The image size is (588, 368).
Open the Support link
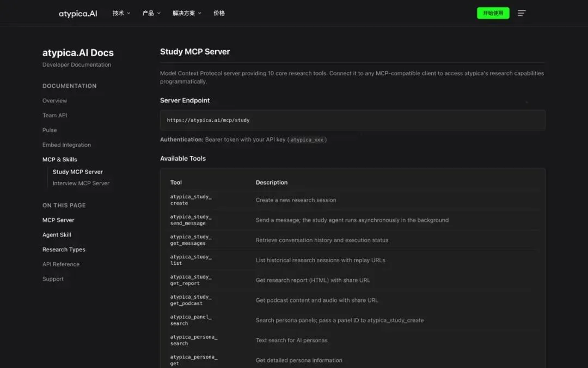(53, 279)
